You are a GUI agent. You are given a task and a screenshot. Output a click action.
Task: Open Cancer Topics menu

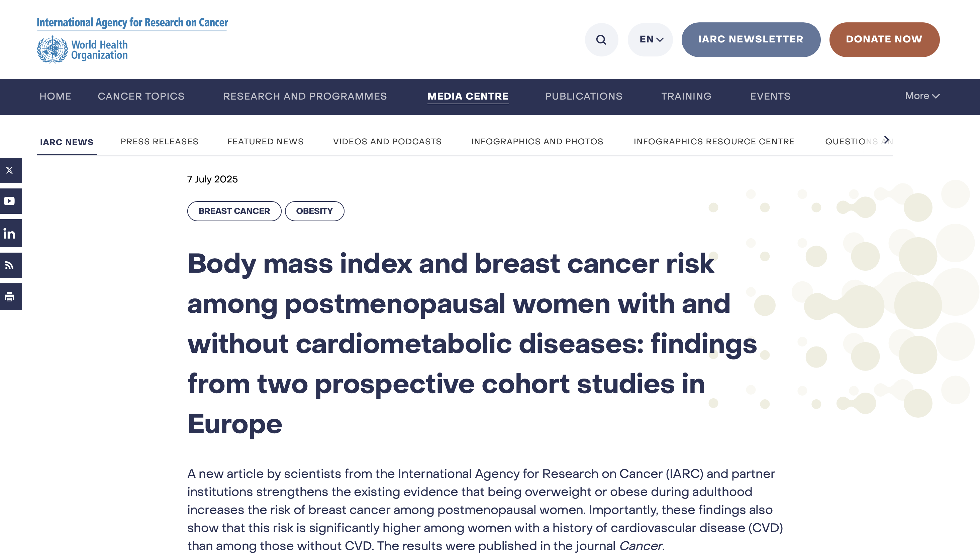141,96
